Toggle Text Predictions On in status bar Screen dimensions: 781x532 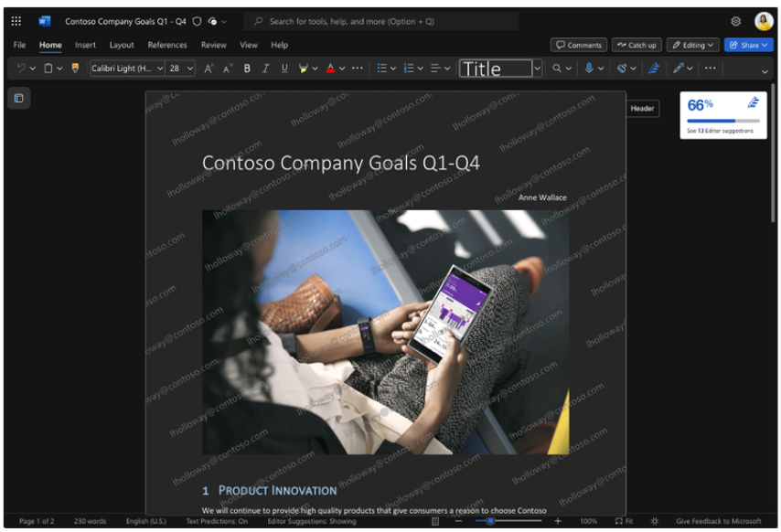tap(217, 521)
